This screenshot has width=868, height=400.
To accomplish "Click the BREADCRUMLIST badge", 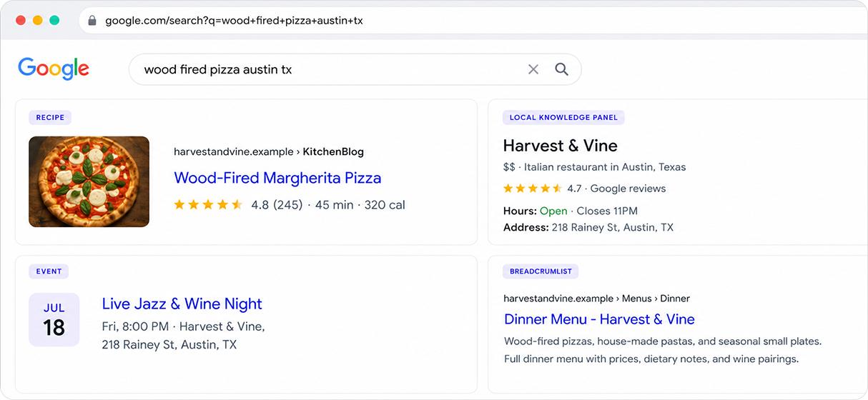I will point(541,271).
